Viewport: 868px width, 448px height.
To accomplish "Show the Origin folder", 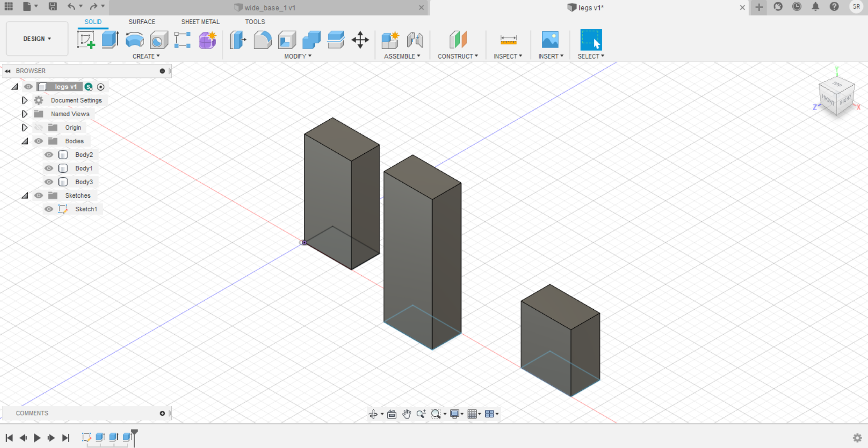I will [39, 127].
